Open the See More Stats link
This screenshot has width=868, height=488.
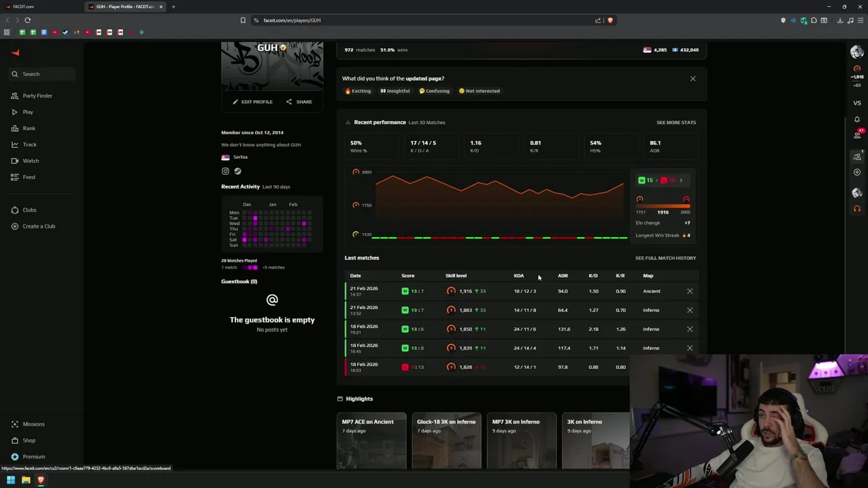click(x=676, y=123)
